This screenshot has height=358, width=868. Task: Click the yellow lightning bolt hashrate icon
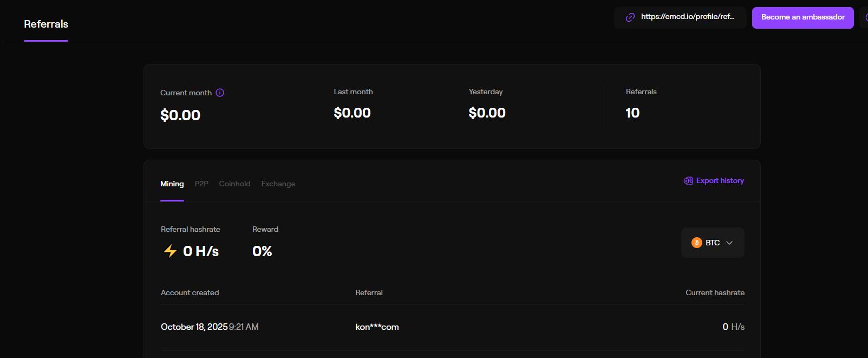tap(170, 251)
